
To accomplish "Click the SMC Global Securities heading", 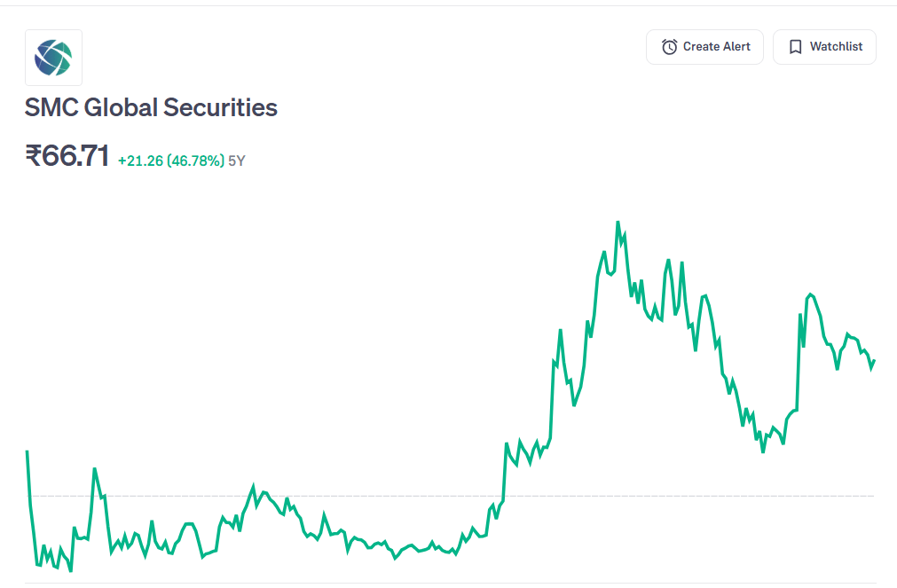I will coord(151,108).
